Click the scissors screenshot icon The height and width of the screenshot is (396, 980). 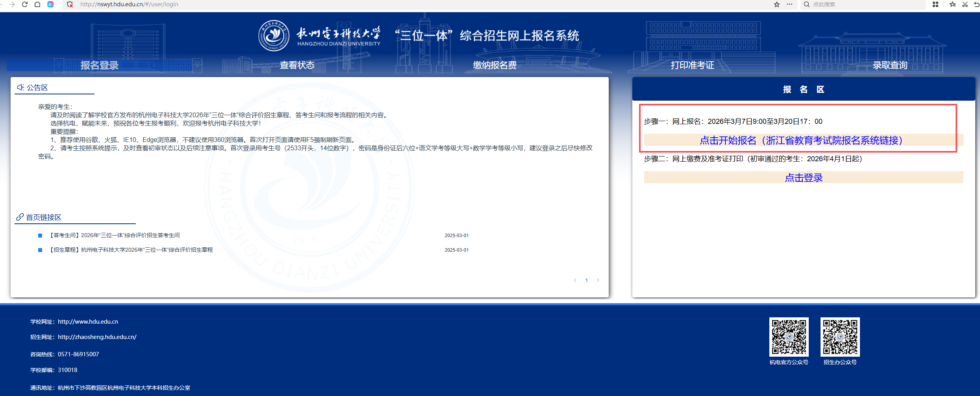pos(965,4)
